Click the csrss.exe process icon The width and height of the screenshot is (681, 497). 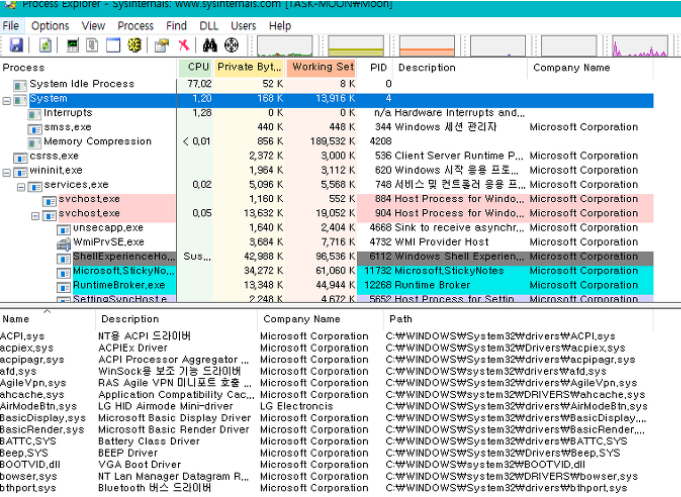pyautogui.click(x=20, y=156)
